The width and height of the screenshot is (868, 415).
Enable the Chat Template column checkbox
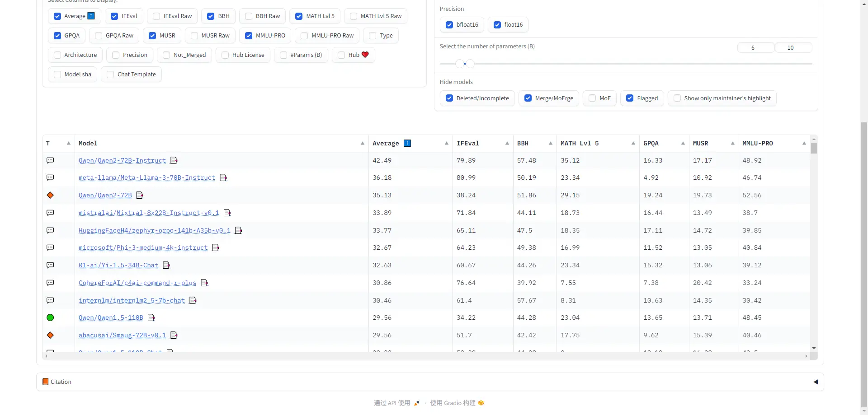(110, 75)
